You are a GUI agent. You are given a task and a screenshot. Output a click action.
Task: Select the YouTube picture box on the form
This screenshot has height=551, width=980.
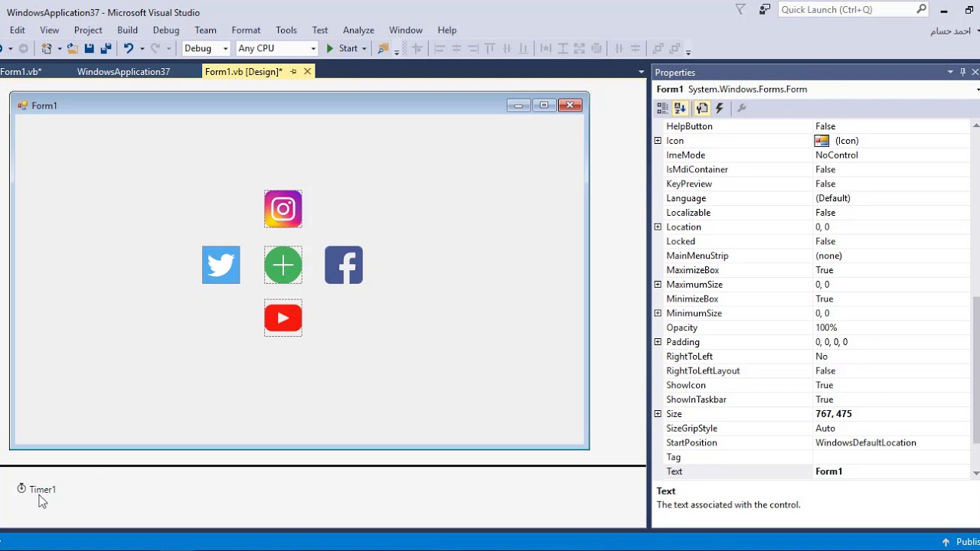coord(283,318)
